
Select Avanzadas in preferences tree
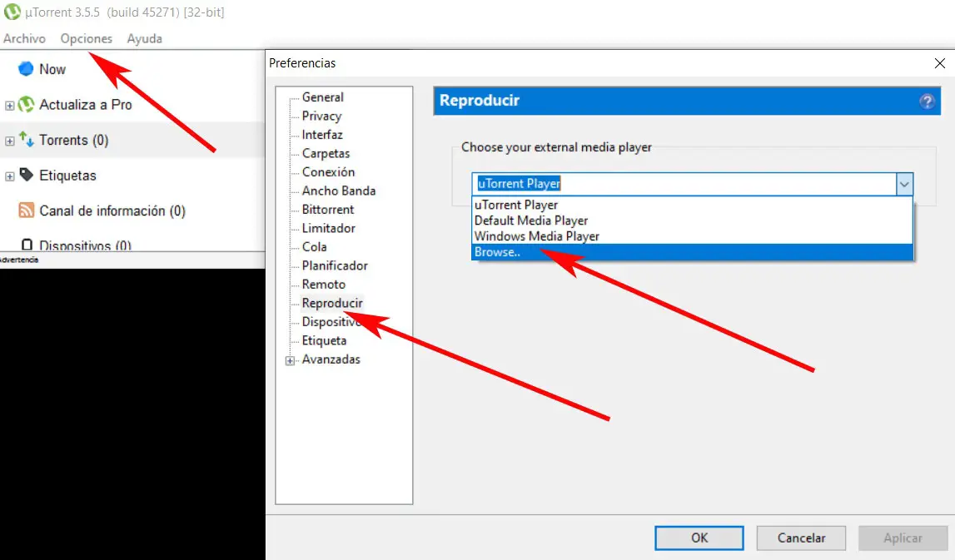click(331, 359)
